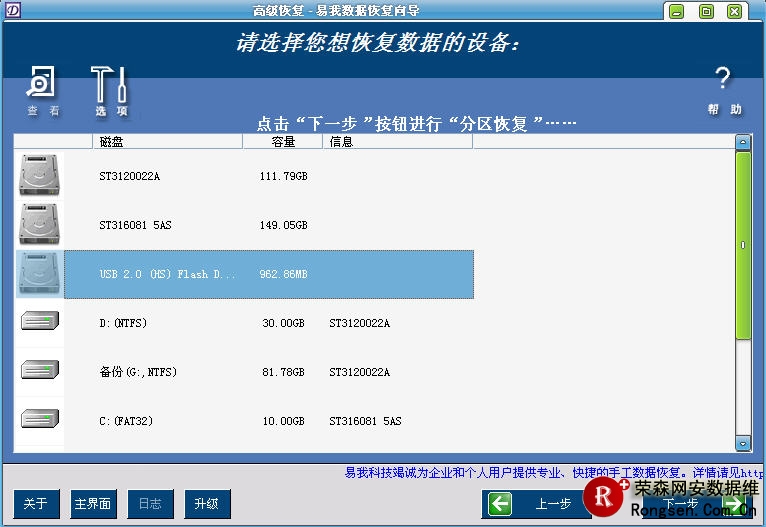Click the 查看 (View) magnifier icon
Screen dimensions: 766x527
point(42,84)
